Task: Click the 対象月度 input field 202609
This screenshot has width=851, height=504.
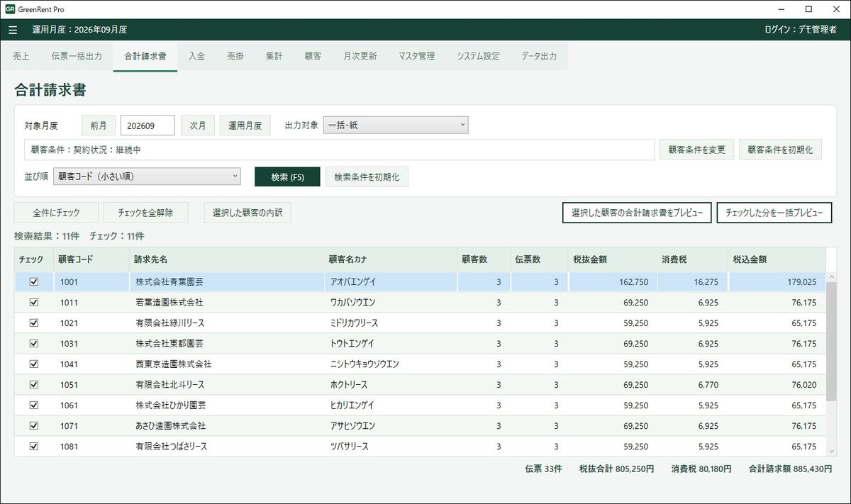Action: click(x=148, y=125)
